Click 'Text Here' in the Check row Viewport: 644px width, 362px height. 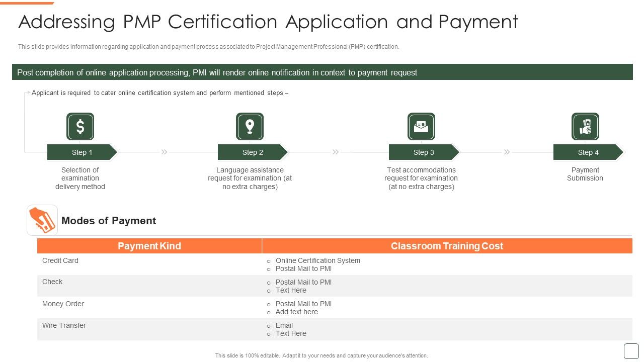(291, 290)
